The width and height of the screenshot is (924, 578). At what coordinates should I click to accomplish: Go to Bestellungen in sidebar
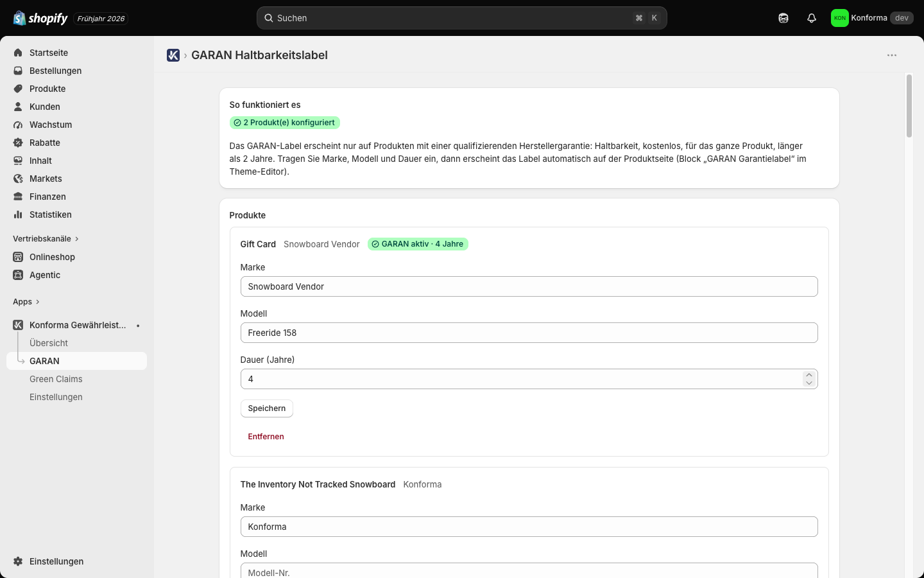[x=55, y=71]
